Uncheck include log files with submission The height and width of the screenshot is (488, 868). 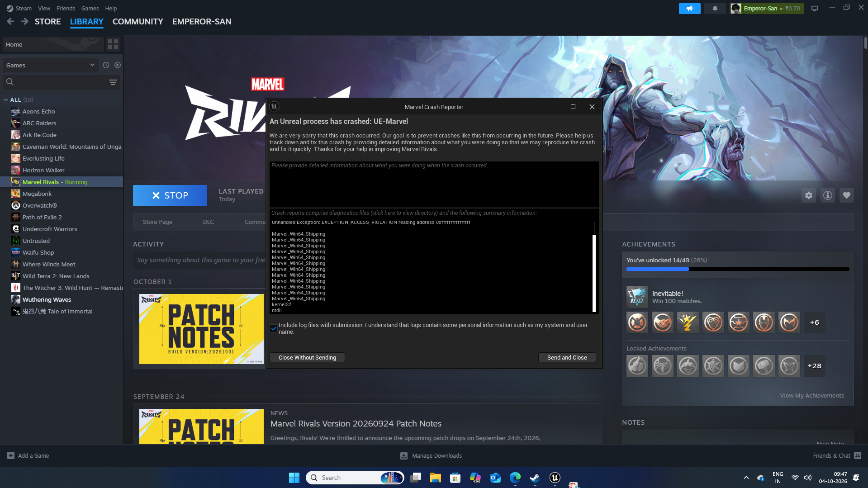point(274,328)
